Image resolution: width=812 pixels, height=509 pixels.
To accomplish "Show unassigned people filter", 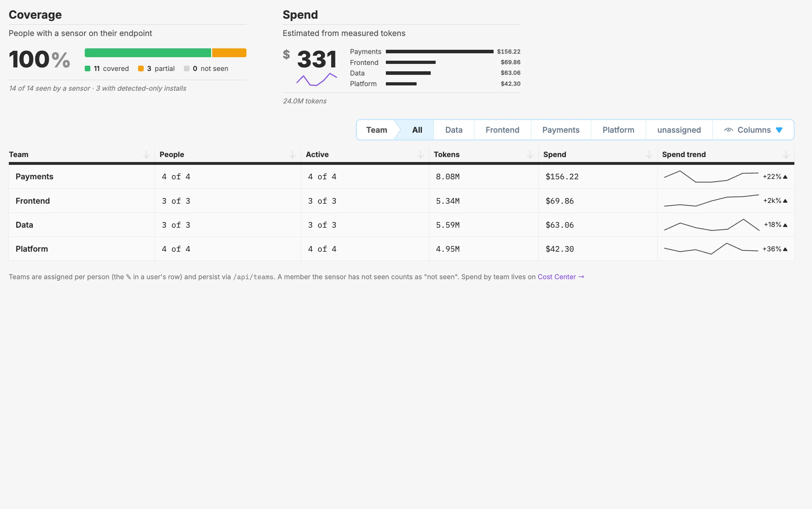I will [679, 130].
